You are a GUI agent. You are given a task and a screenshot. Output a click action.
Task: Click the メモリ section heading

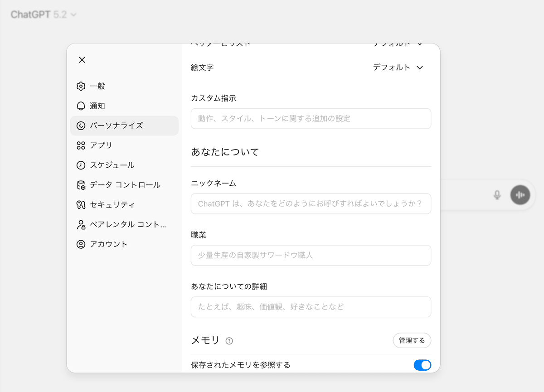(205, 340)
